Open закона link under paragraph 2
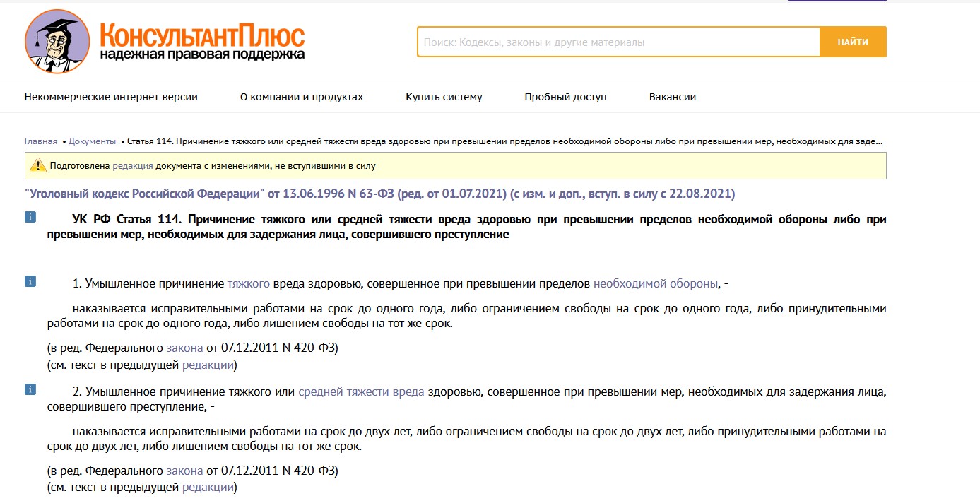Viewport: 980px width, 501px height. 184,470
